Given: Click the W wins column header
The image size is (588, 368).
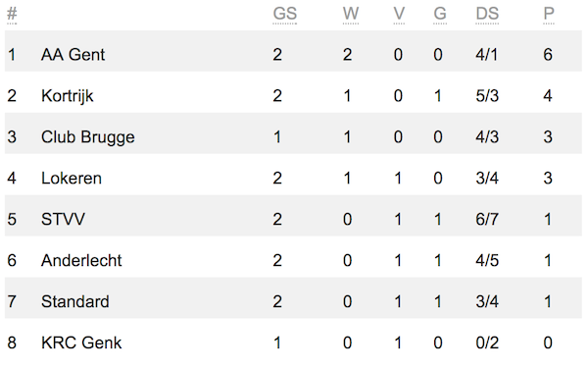Looking at the screenshot, I should [351, 15].
